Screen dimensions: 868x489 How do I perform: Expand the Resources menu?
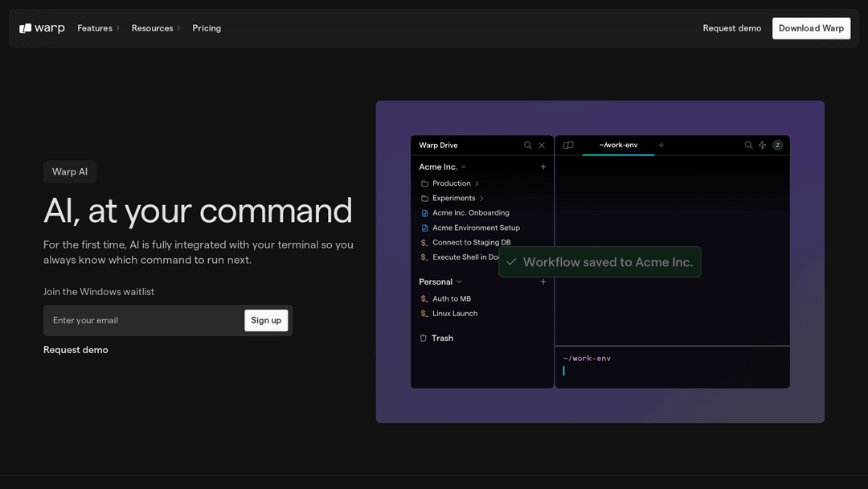click(156, 28)
